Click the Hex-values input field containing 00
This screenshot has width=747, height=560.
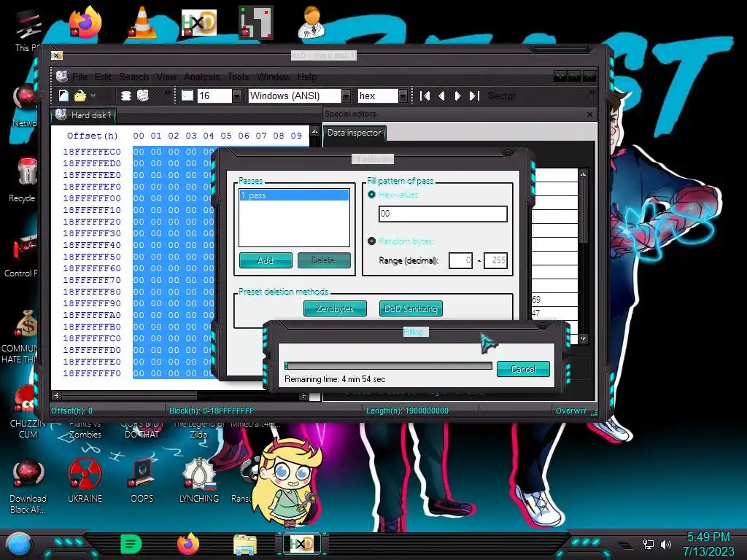[443, 214]
